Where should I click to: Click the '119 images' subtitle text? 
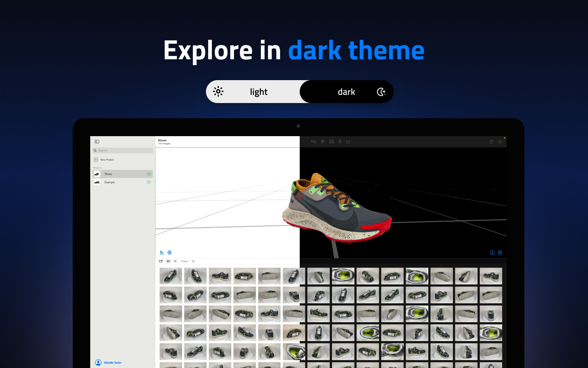[x=164, y=144]
